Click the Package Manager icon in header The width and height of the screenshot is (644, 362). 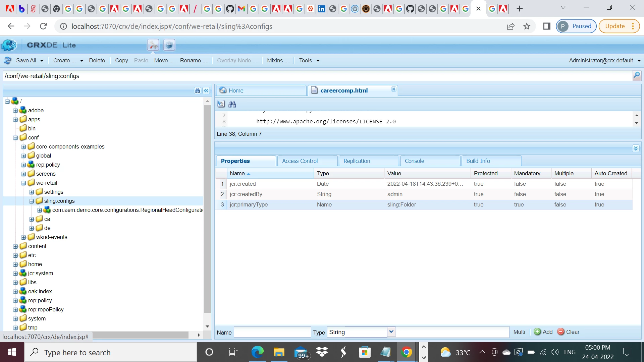click(169, 45)
